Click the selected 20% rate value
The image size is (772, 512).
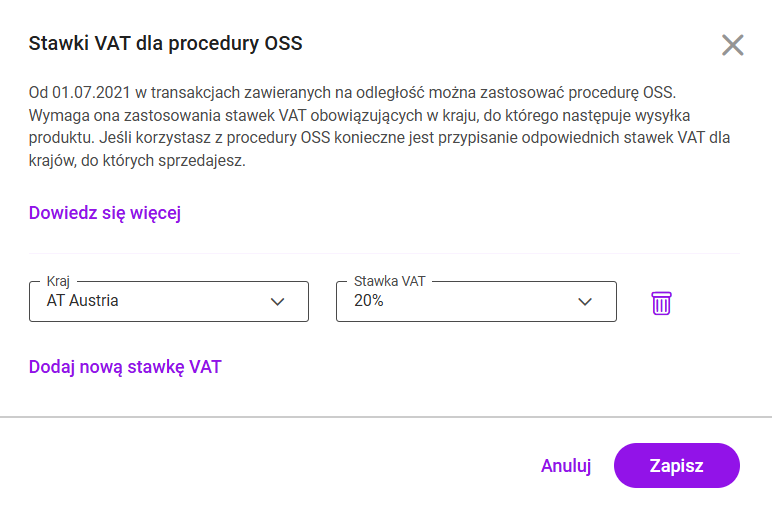pos(368,300)
